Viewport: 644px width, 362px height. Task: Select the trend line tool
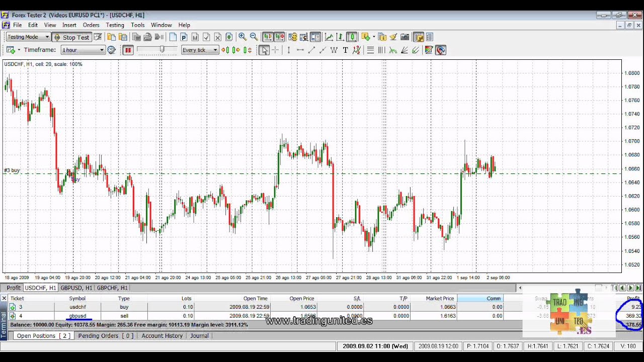(x=311, y=50)
